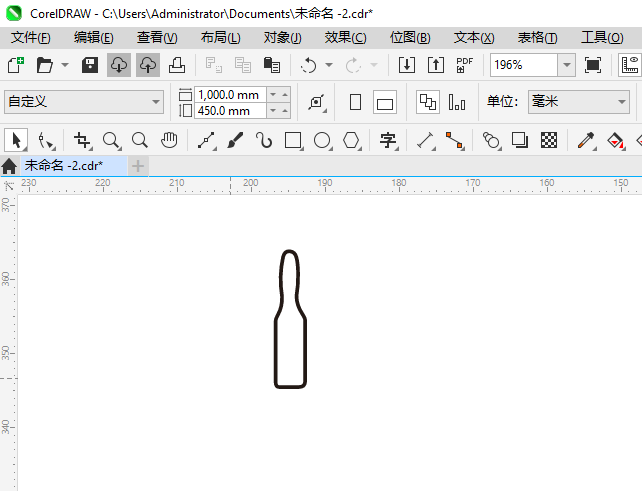Click the cloud upload icon
642x491 pixels.
[x=148, y=65]
